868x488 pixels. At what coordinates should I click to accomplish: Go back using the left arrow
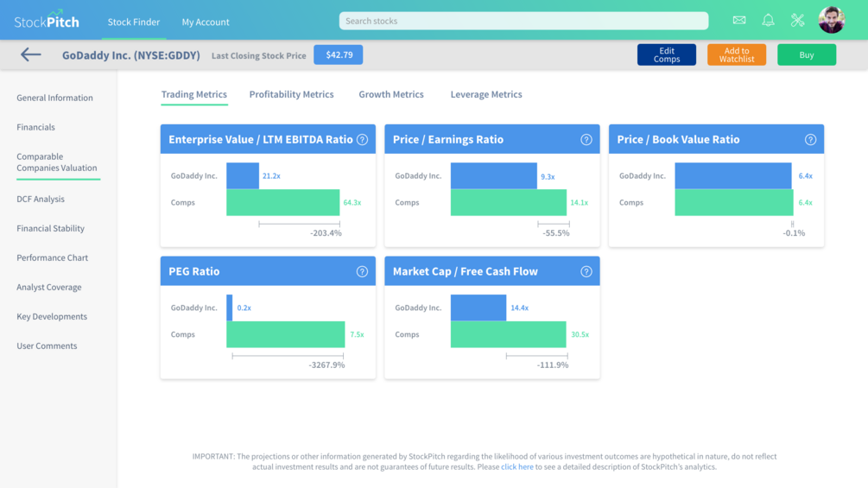click(31, 54)
